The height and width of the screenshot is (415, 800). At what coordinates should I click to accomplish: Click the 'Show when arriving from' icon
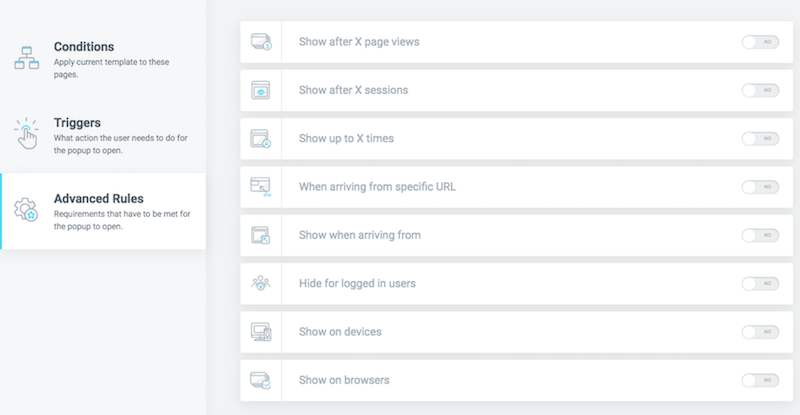tap(261, 235)
